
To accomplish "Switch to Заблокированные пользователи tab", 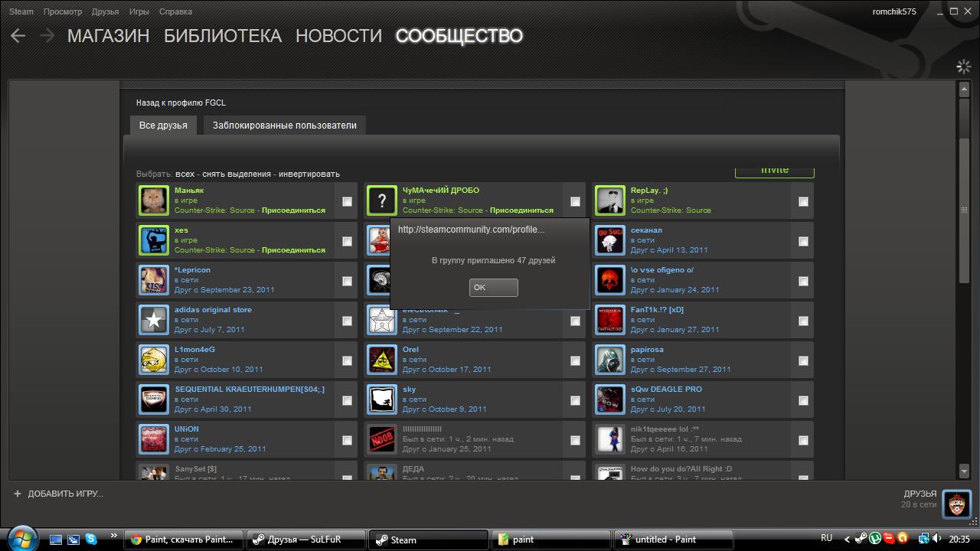I will click(x=285, y=125).
